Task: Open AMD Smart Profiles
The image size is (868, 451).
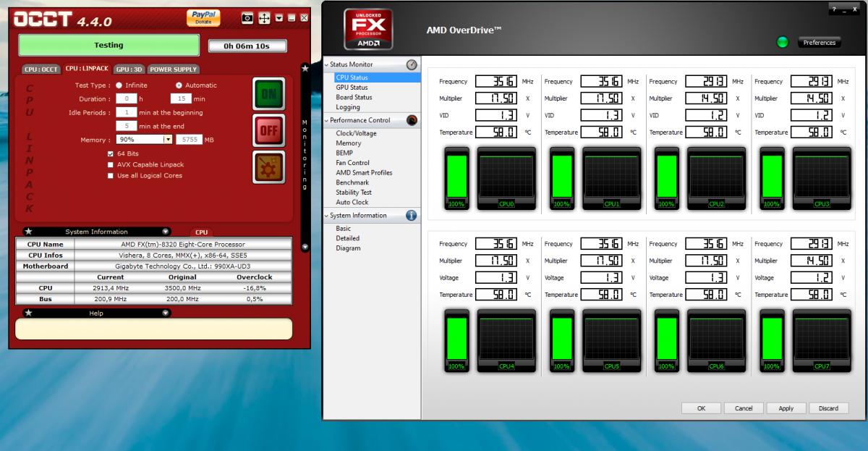Action: (364, 173)
